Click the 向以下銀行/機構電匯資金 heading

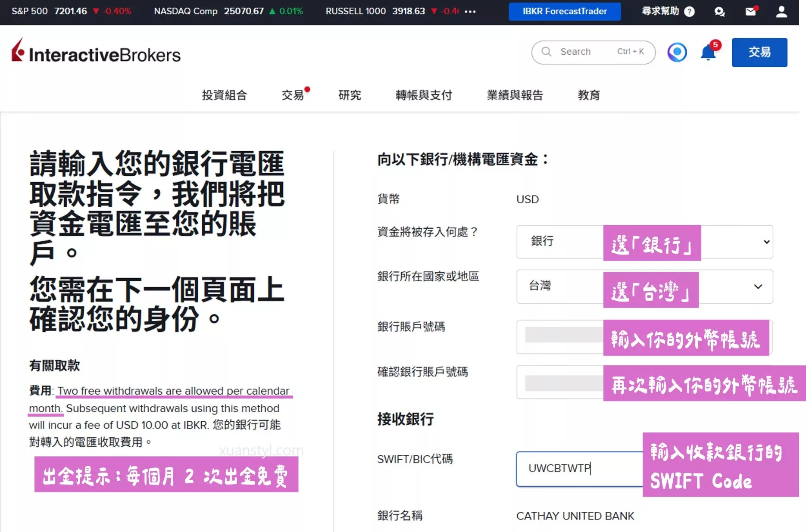coord(463,159)
